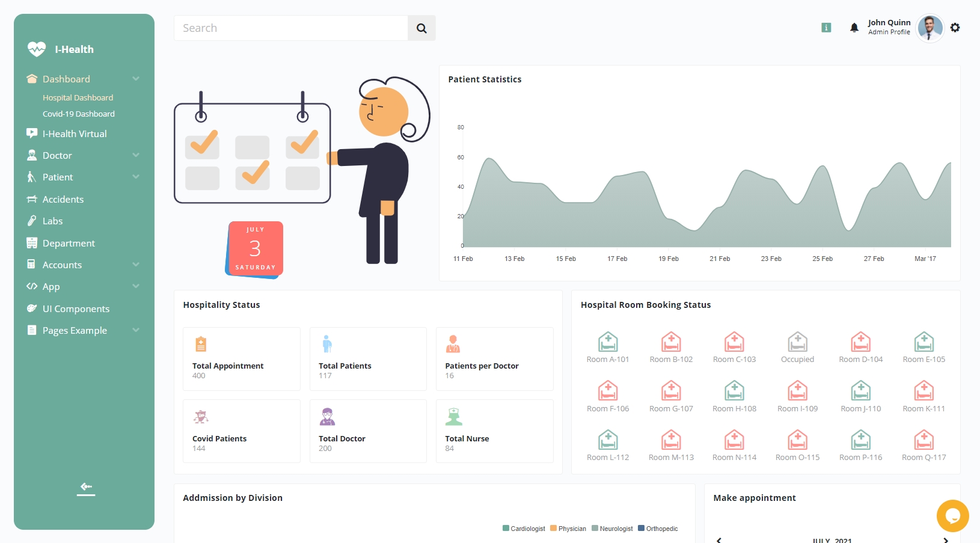Select Room H-108 bed icon
980x543 pixels.
pyautogui.click(x=734, y=391)
